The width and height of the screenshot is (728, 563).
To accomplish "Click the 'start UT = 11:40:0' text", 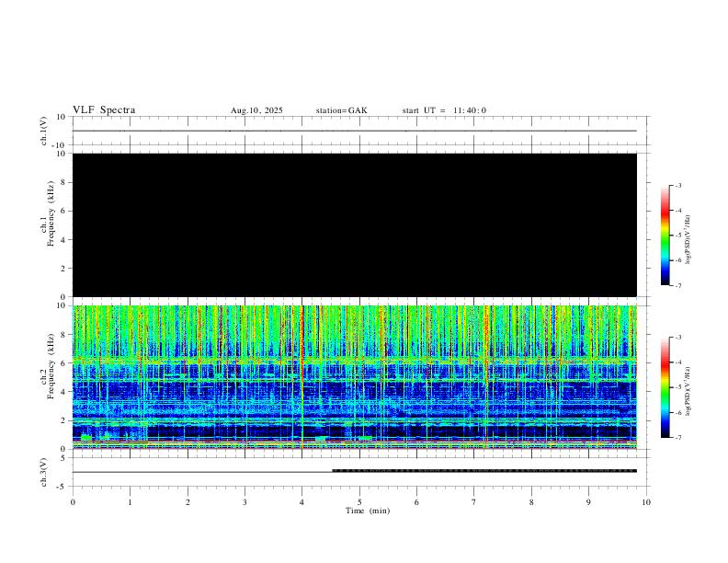I will [444, 110].
